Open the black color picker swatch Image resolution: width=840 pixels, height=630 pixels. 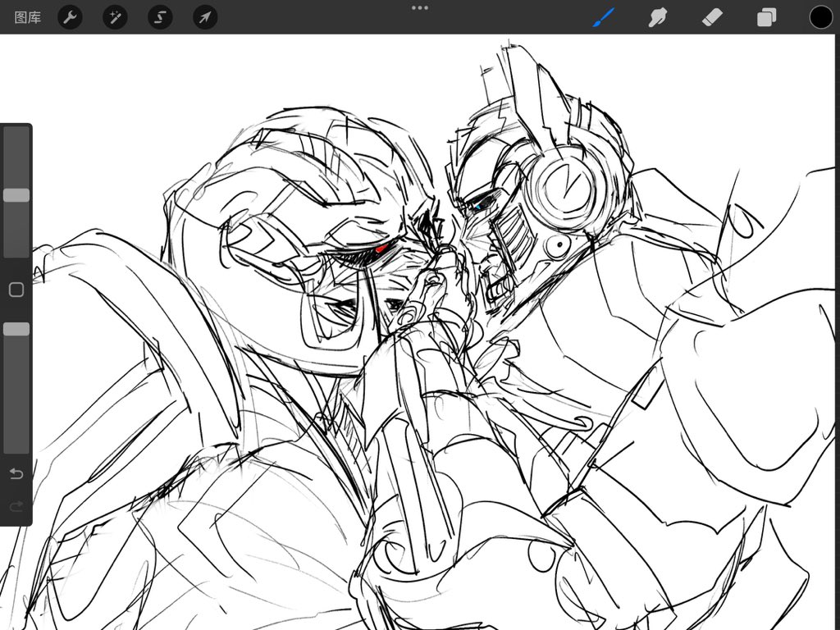click(x=820, y=17)
